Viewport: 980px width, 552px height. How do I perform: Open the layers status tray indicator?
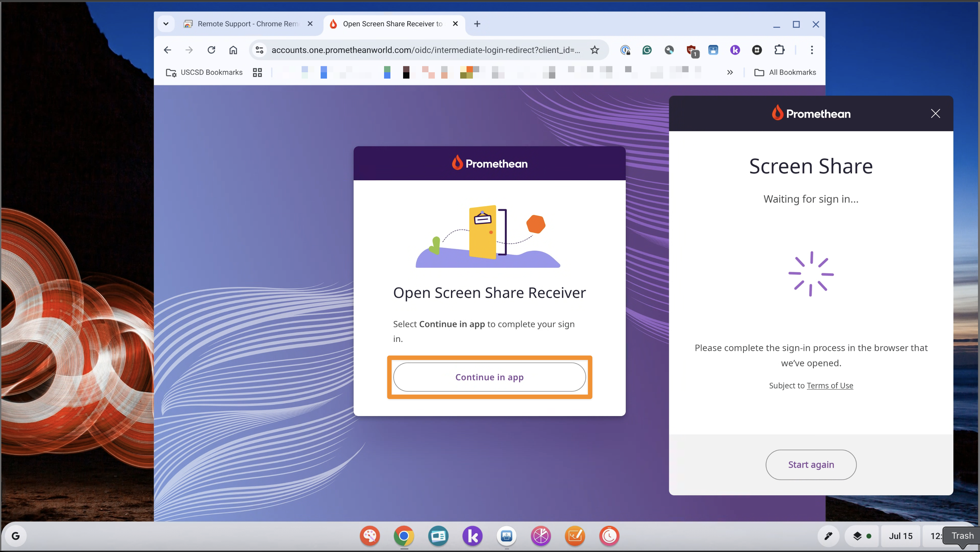click(861, 536)
